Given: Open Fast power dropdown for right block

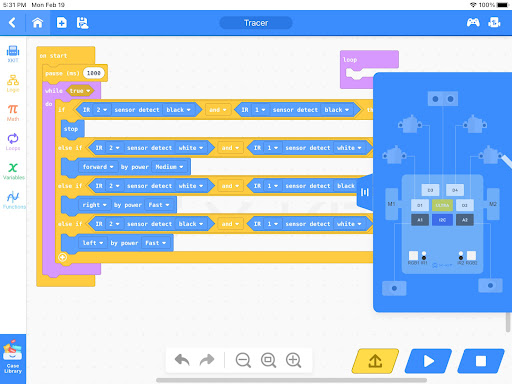Looking at the screenshot, I should pos(159,205).
